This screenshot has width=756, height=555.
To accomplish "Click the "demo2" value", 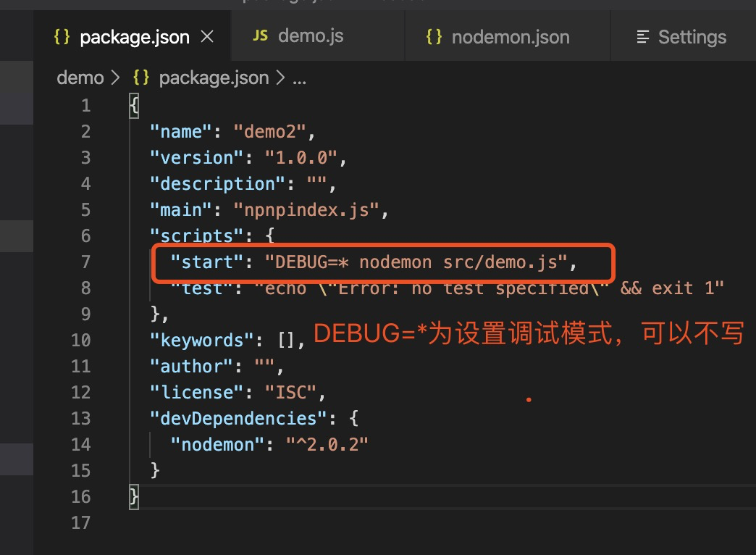I will [269, 132].
